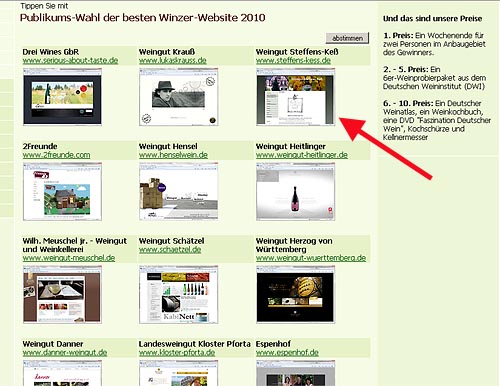Click the 2Freunde heading
The image size is (500, 386).
coord(40,146)
